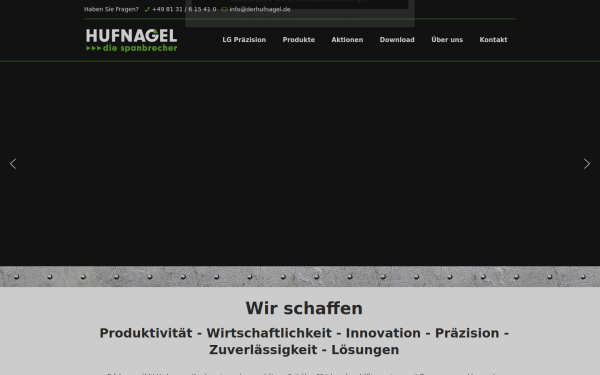Click 'Haben Sie Fragen?' text
The height and width of the screenshot is (375, 600).
[111, 9]
